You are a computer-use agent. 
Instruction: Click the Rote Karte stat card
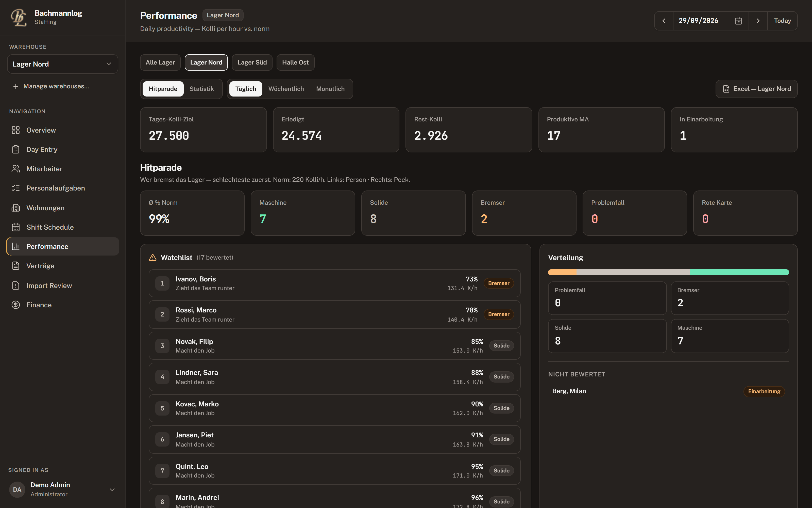click(x=745, y=213)
